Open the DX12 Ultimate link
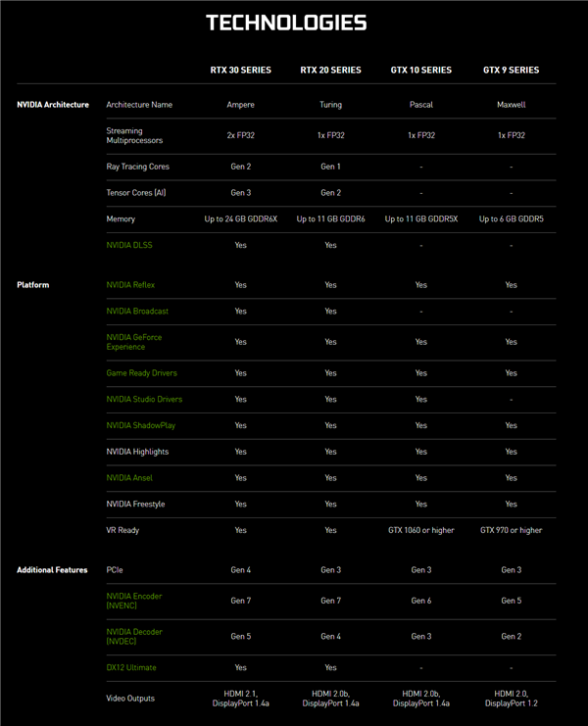Screen dimensions: 588x726 pos(131,667)
